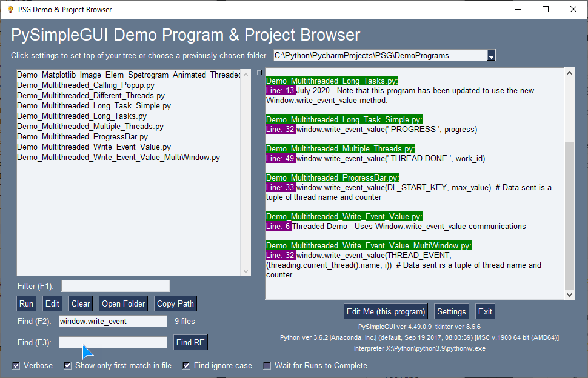
Task: Enable Wait for Runs to Complete
Action: click(x=266, y=365)
